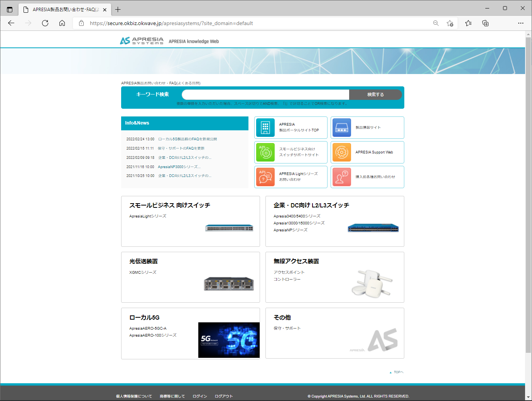Click the vertical page scrollbar
This screenshot has width=532, height=401.
(528, 195)
